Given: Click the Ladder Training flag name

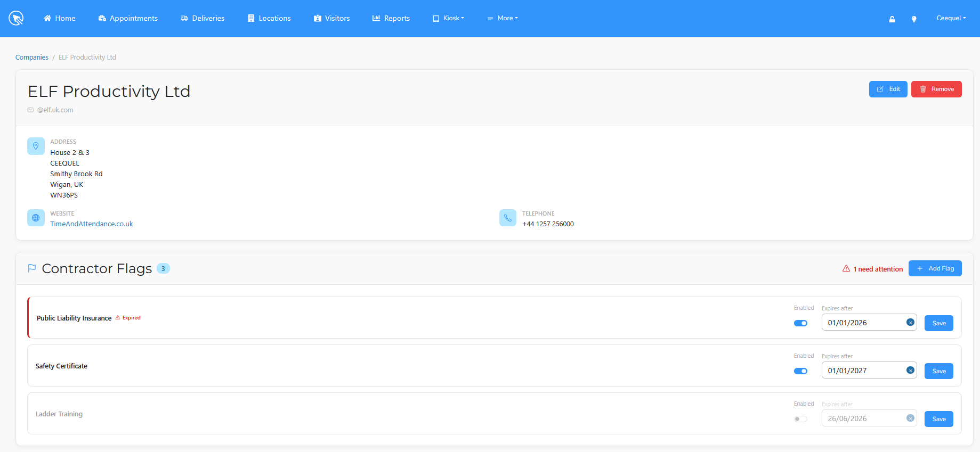Looking at the screenshot, I should [x=59, y=414].
